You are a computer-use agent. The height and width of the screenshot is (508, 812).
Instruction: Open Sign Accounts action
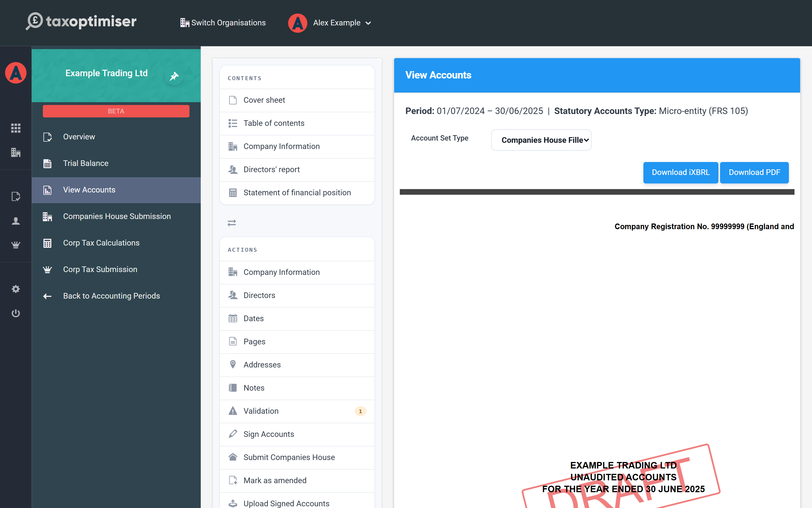pyautogui.click(x=297, y=434)
